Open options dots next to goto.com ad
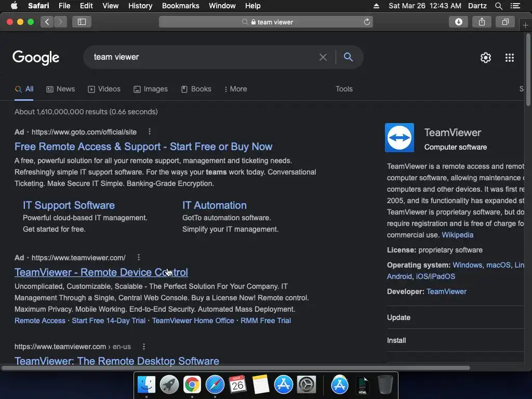The image size is (532, 399). coord(149,131)
